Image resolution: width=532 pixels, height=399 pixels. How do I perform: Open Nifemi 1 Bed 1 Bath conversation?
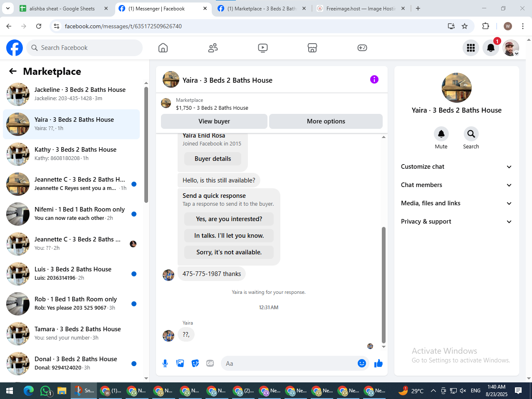[72, 214]
